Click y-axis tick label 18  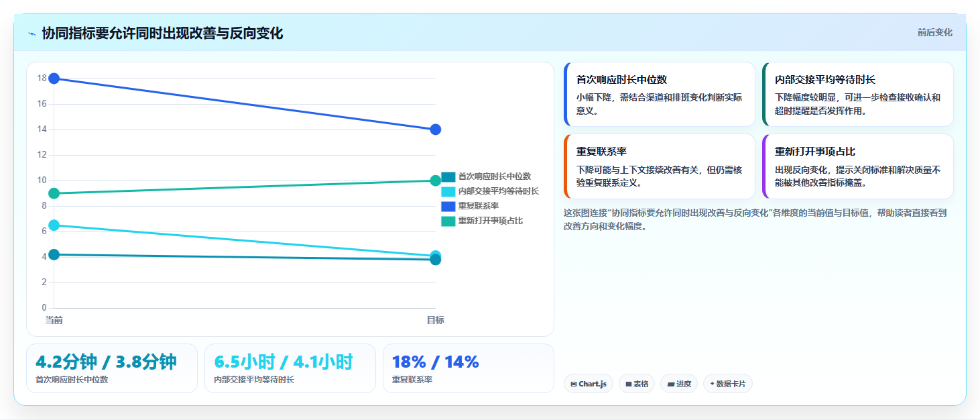42,78
